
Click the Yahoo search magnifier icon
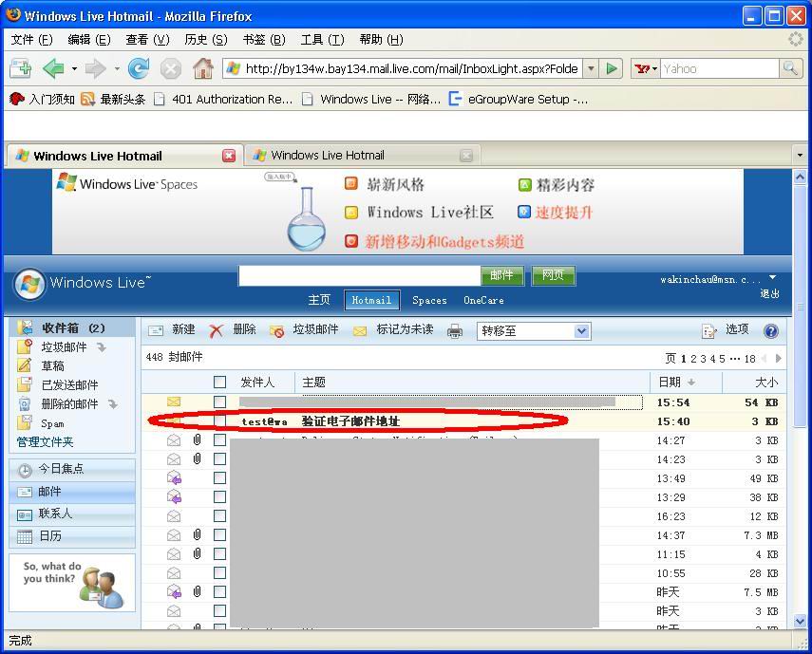click(x=790, y=68)
